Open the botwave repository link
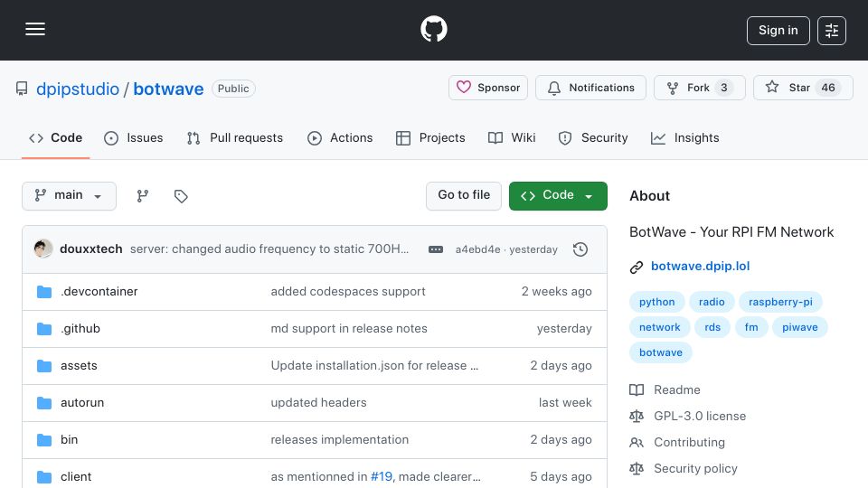 [168, 89]
